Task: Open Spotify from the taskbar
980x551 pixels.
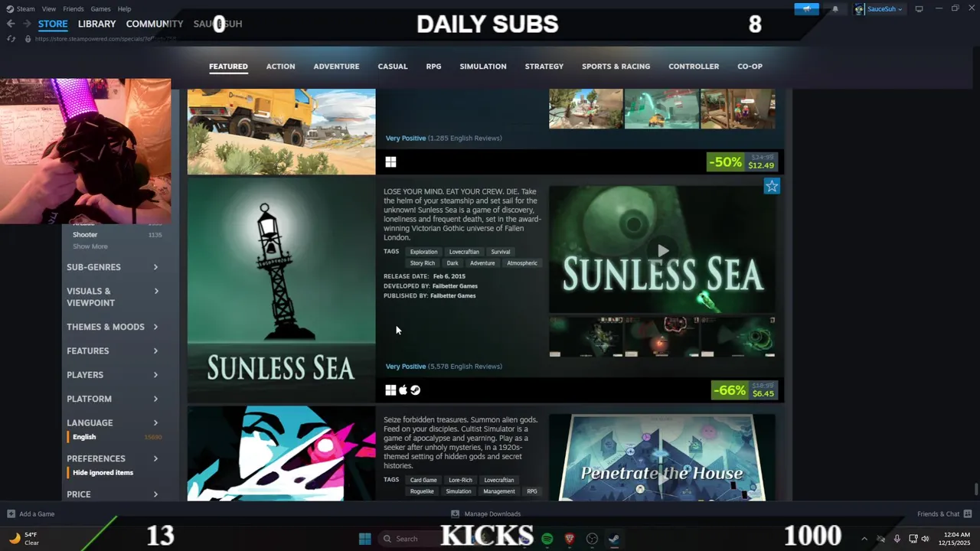Action: (547, 539)
